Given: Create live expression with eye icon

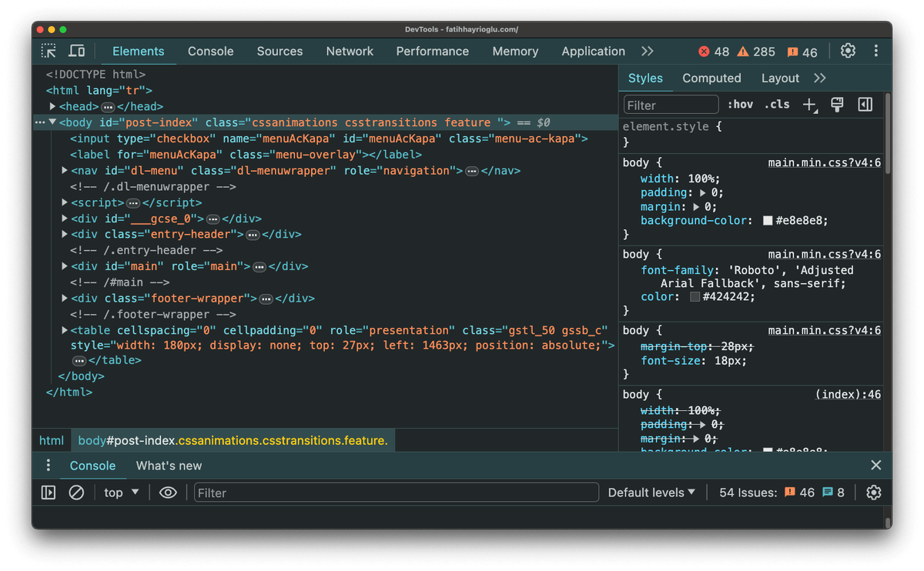Looking at the screenshot, I should [168, 493].
